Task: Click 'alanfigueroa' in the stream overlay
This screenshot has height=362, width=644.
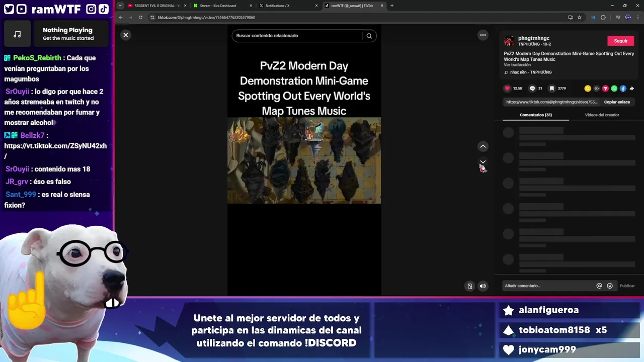Action: (548, 310)
